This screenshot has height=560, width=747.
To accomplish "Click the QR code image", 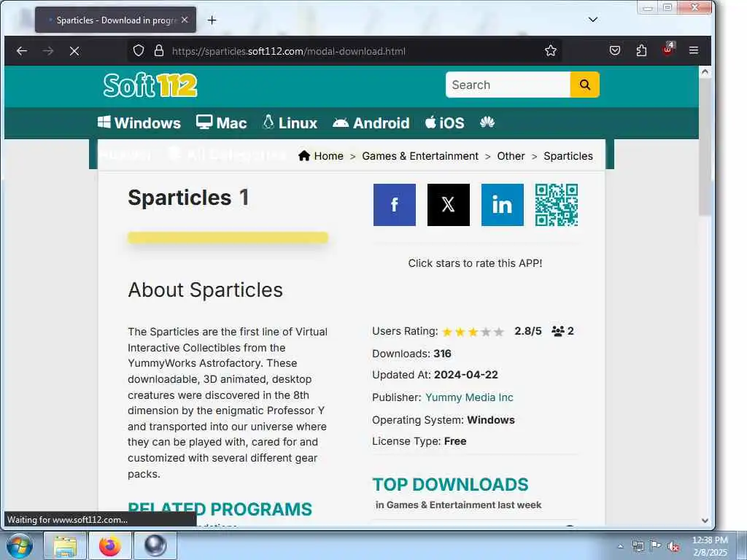I will [x=557, y=205].
